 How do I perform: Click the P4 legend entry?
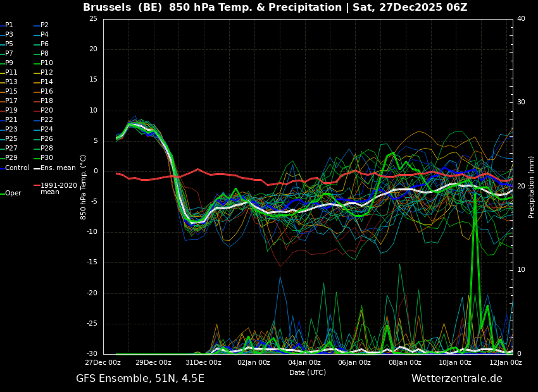click(41, 35)
